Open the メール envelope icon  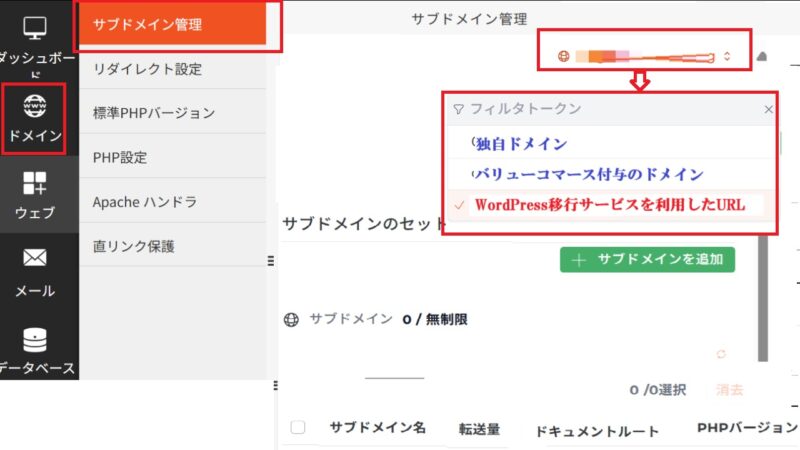(34, 260)
